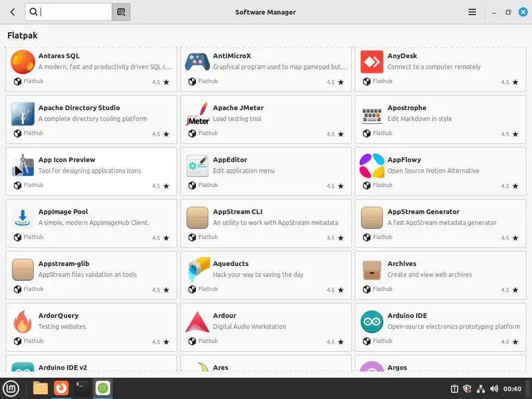Open the App Icon Preview icon
This screenshot has width=532, height=399.
pyautogui.click(x=23, y=166)
